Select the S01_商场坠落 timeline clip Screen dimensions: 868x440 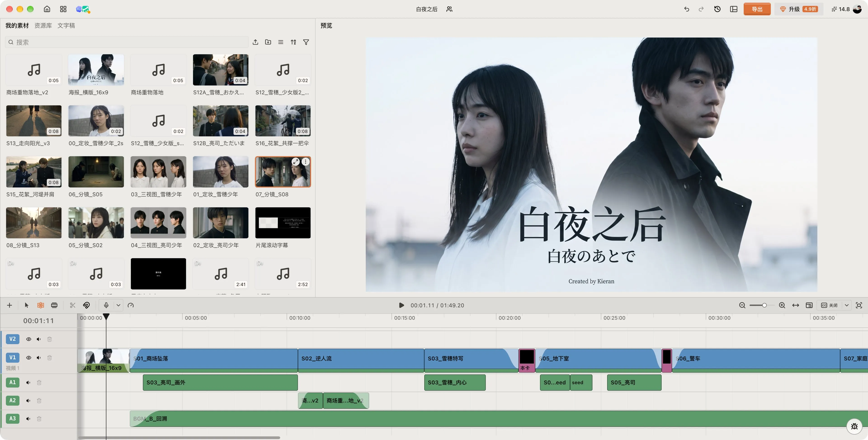[x=214, y=360]
